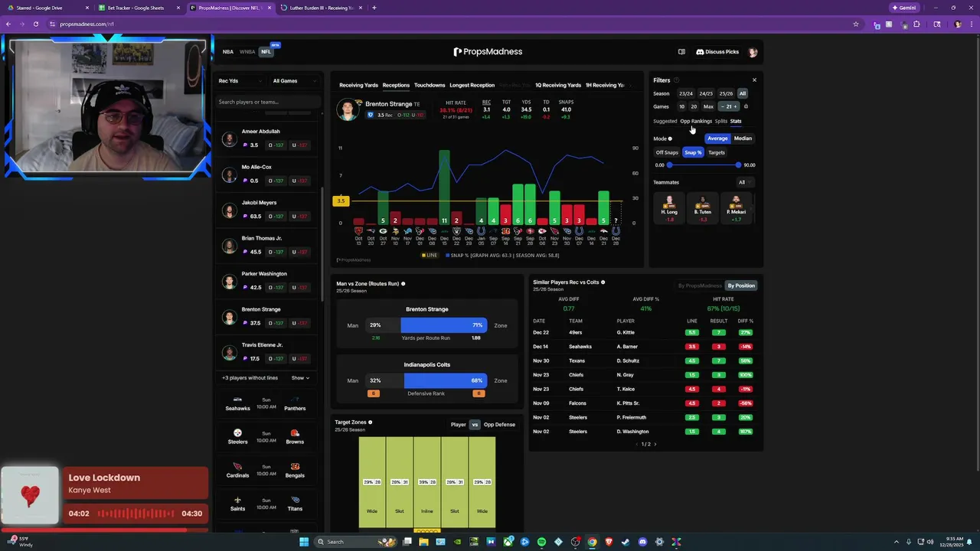The image size is (980, 551).
Task: Open Brave browser from the taskbar
Action: [609, 542]
